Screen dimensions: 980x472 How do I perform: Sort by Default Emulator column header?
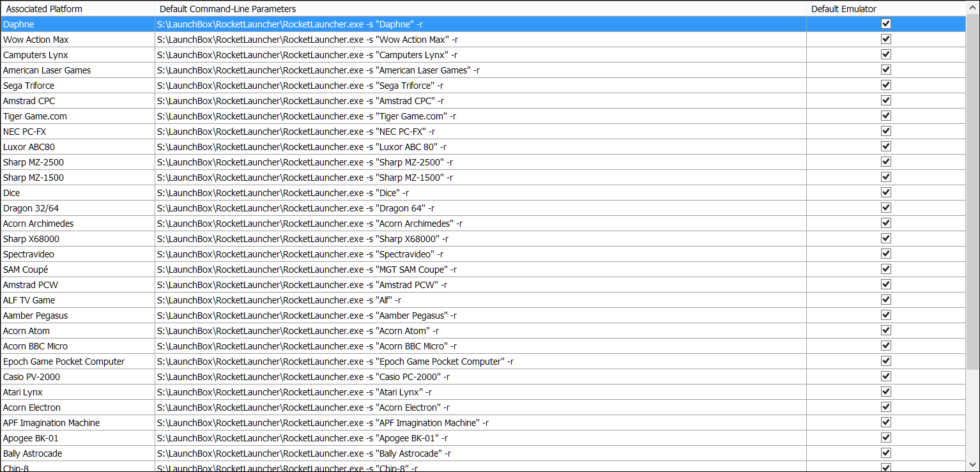[x=886, y=9]
